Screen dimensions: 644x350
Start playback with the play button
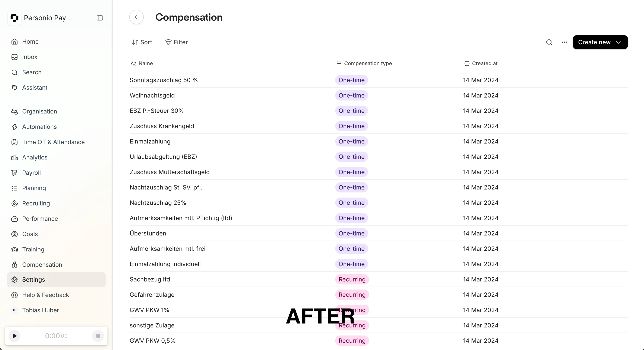click(15, 336)
